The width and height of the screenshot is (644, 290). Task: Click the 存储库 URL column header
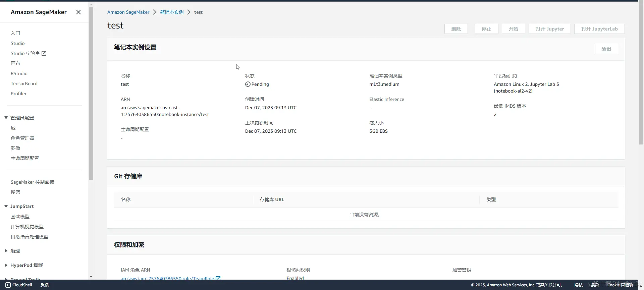click(272, 199)
